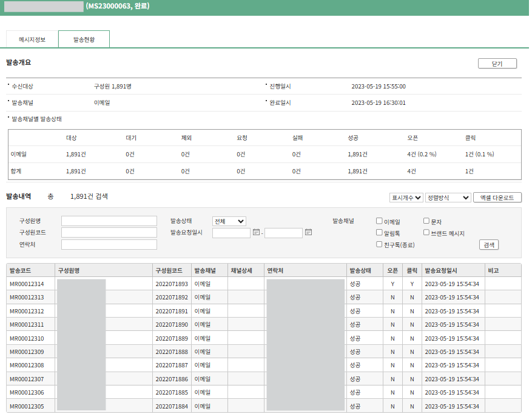
Task: Open the end date calendar picker
Action: [308, 232]
